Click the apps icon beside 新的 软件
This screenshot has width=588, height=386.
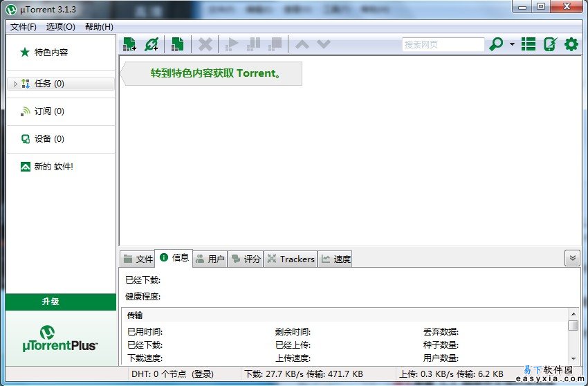[25, 167]
